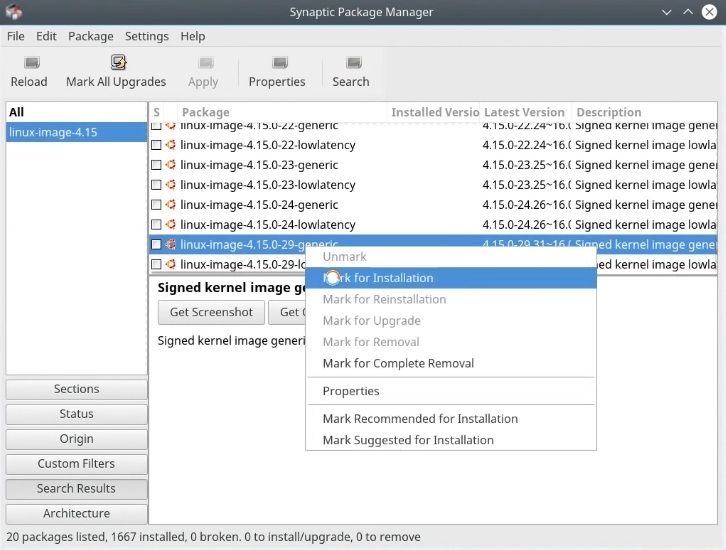This screenshot has height=550, width=726.
Task: Click the Ubuntu icon for linux-image-4.15.0-29-generic
Action: point(171,244)
